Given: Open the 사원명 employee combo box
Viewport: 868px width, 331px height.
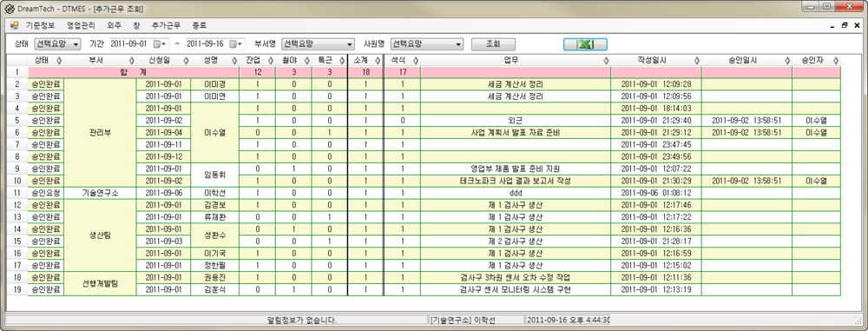Looking at the screenshot, I should click(426, 44).
